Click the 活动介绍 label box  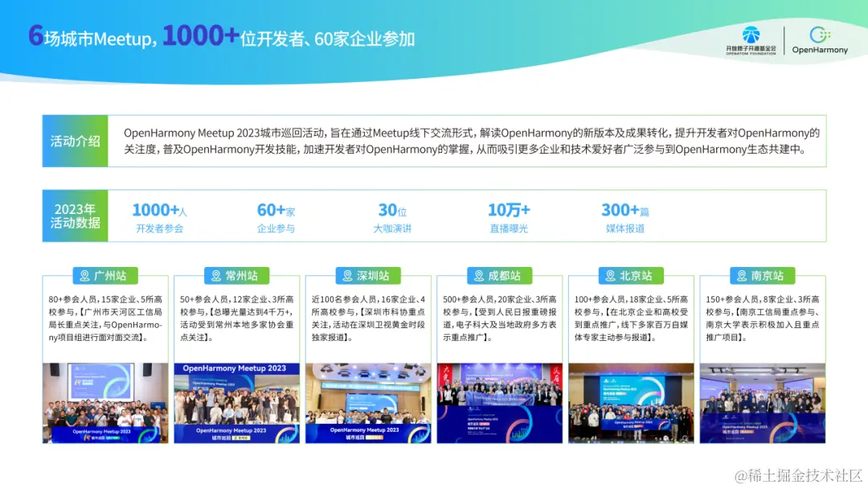[x=76, y=142]
